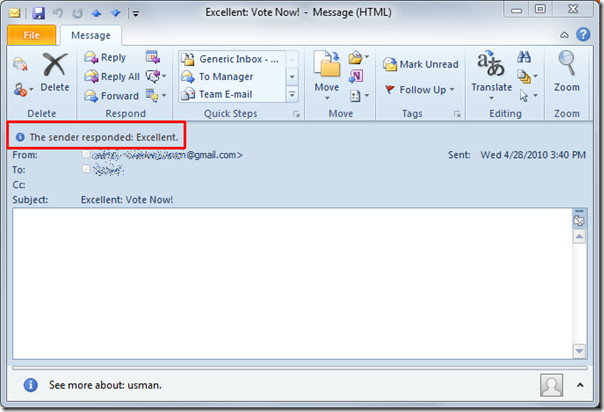The image size is (604, 412).
Task: Open the move Actions dropdown
Action: coord(359,95)
